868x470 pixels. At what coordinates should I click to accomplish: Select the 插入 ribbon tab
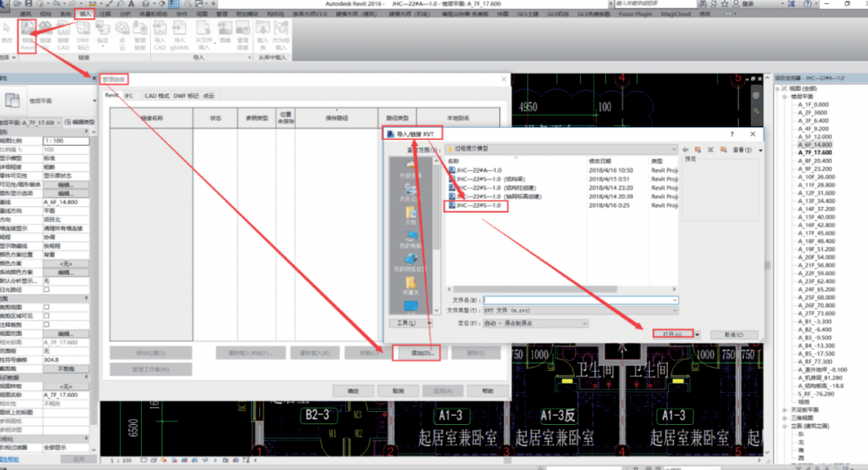click(x=84, y=13)
